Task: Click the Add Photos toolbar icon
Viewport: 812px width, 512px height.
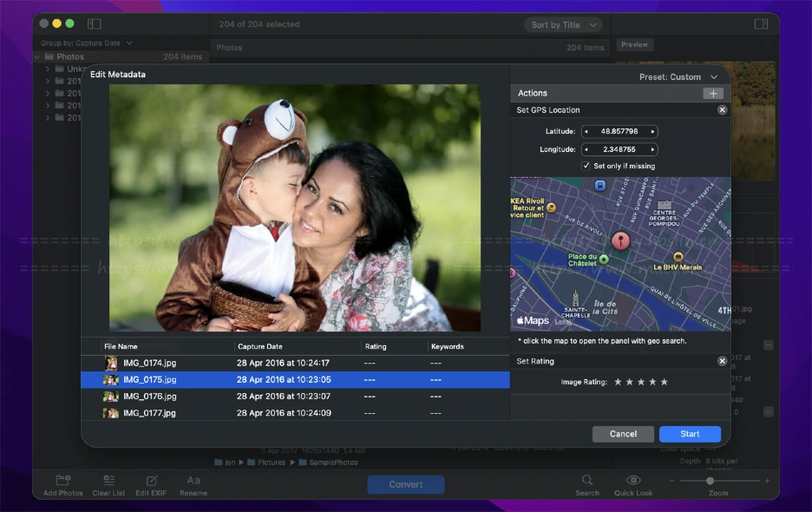Action: [x=63, y=481]
